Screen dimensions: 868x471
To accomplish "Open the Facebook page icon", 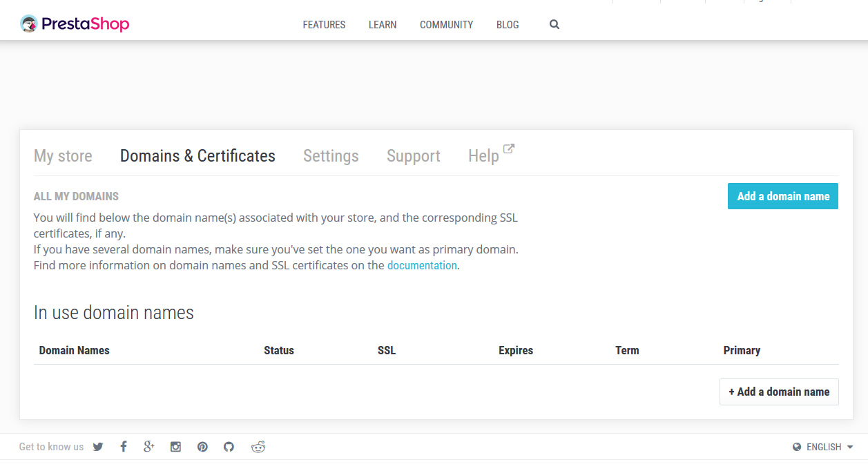I will pos(124,447).
